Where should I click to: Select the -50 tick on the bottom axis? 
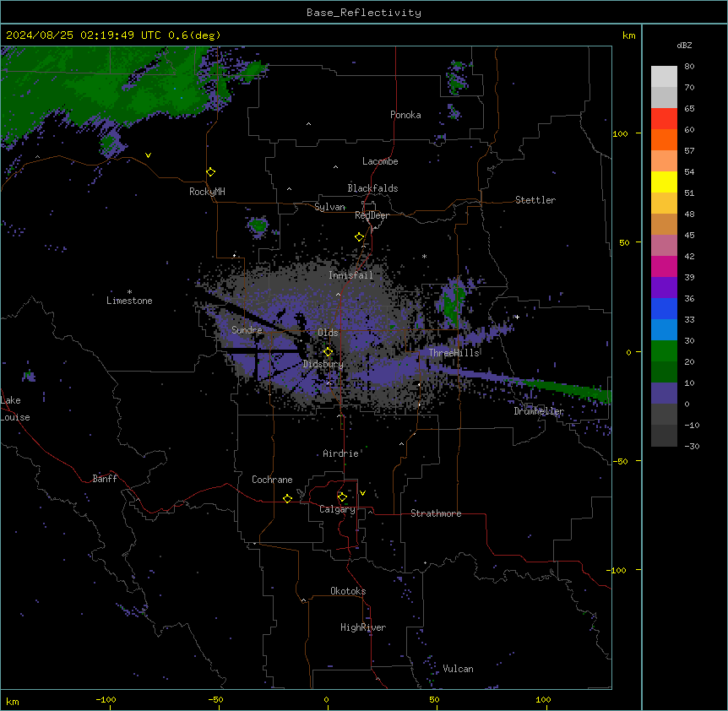click(215, 699)
